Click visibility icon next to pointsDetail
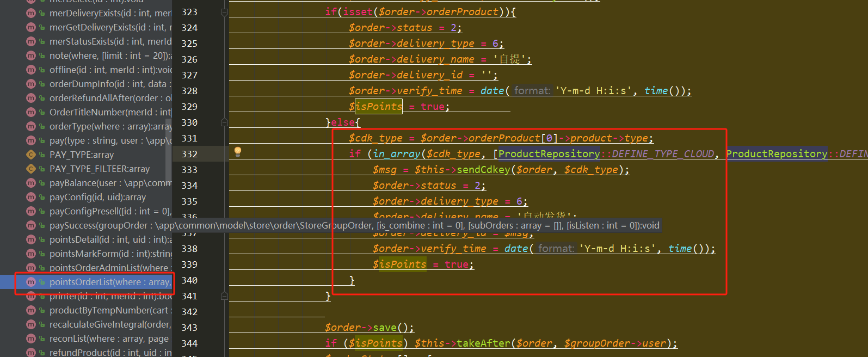This screenshot has height=357, width=868. click(x=42, y=239)
